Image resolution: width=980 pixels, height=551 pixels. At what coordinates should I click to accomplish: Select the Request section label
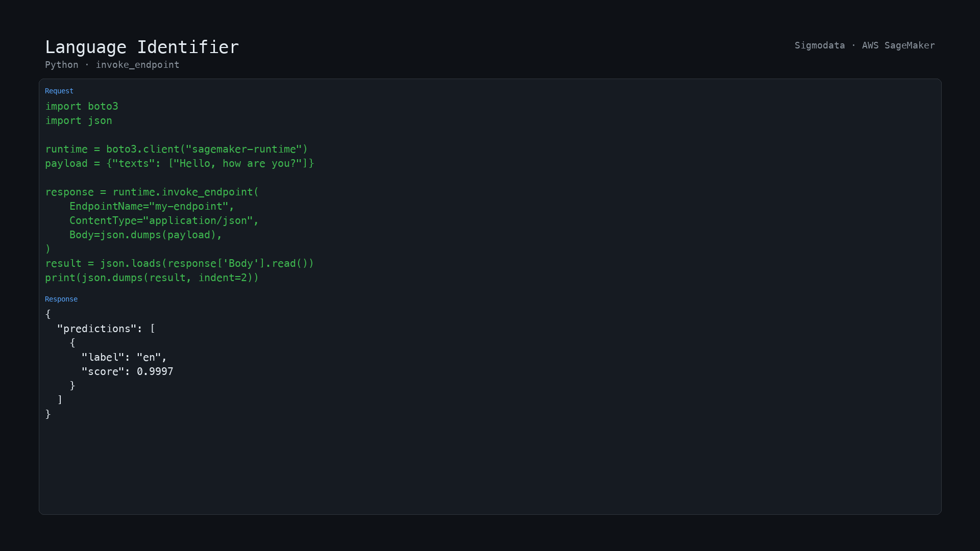click(59, 91)
